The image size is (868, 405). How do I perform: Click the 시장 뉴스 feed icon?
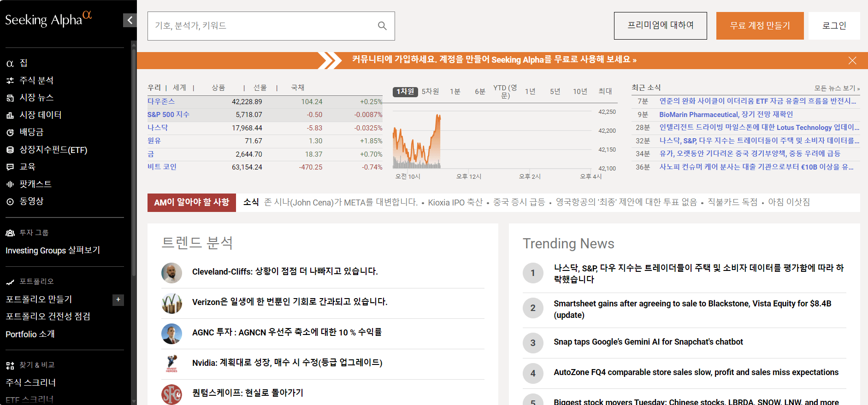(10, 98)
